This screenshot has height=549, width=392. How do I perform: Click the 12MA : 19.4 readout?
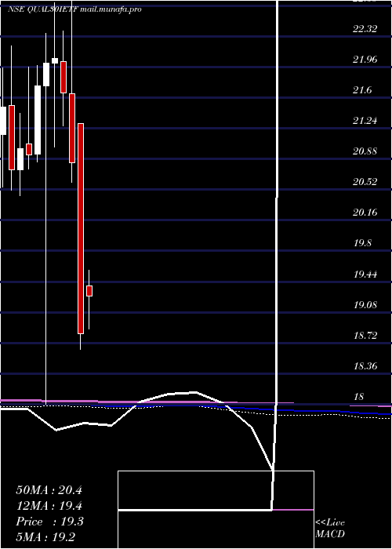[x=49, y=506]
